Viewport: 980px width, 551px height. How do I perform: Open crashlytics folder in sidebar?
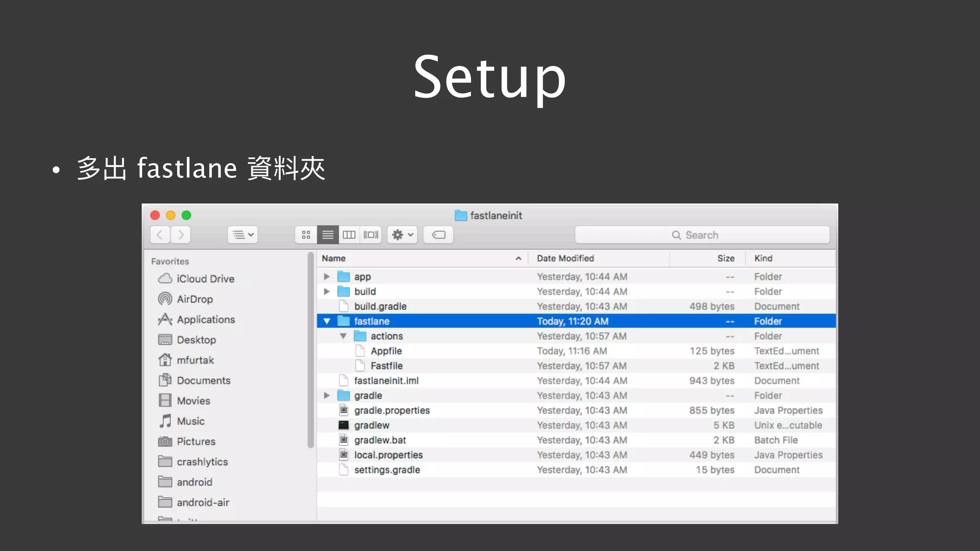coord(193,462)
